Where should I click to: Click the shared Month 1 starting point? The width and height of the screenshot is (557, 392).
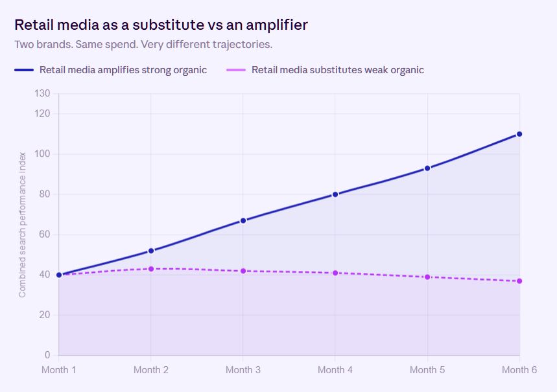tap(59, 275)
